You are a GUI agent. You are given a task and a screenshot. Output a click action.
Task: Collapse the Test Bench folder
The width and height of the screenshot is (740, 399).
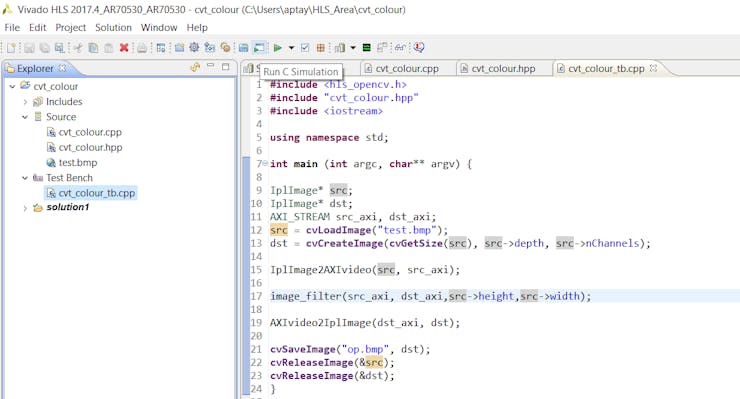(25, 178)
